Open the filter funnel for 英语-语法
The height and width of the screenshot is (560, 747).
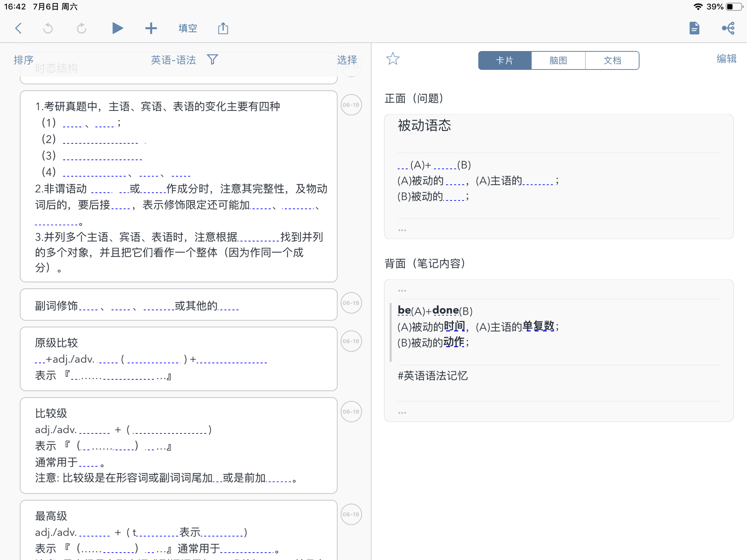(x=213, y=59)
